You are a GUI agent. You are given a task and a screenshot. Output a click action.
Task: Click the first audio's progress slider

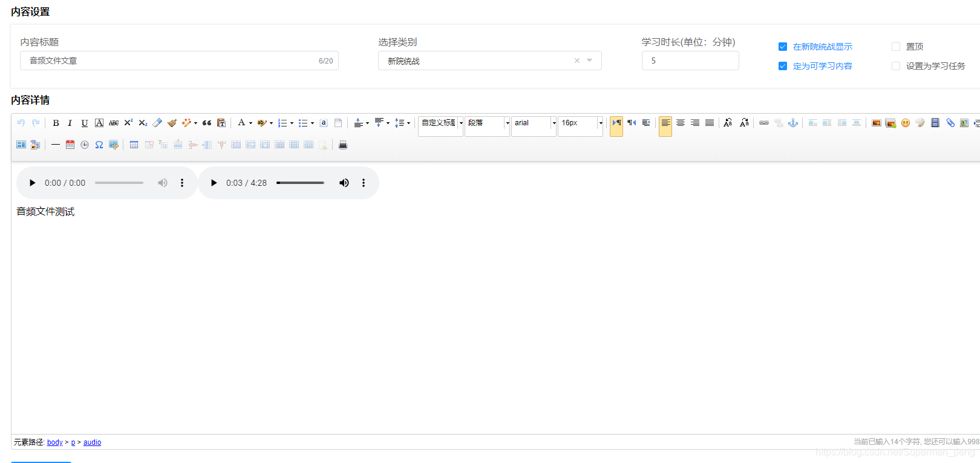point(119,183)
